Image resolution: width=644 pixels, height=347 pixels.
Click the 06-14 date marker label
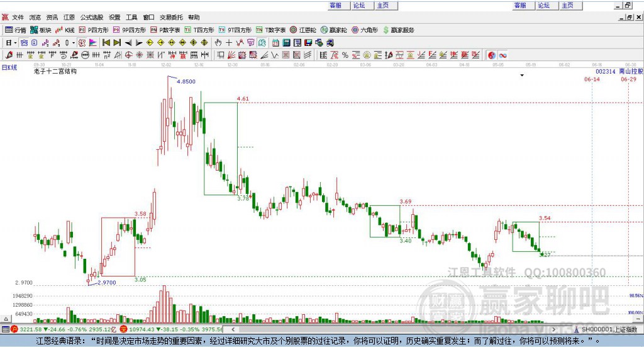(592, 79)
